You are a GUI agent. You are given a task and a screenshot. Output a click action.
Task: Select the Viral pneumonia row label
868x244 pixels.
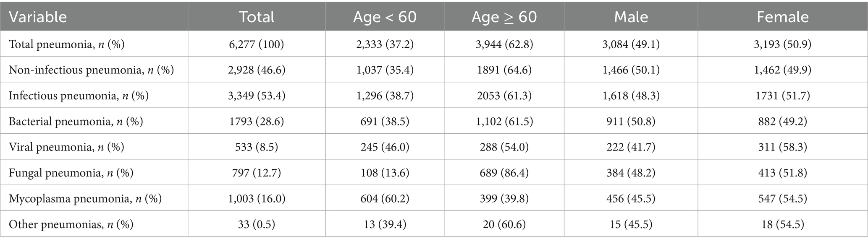[66, 147]
